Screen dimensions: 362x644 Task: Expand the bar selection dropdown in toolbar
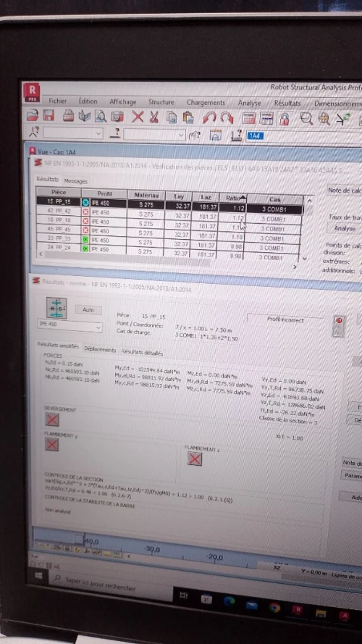(x=181, y=135)
